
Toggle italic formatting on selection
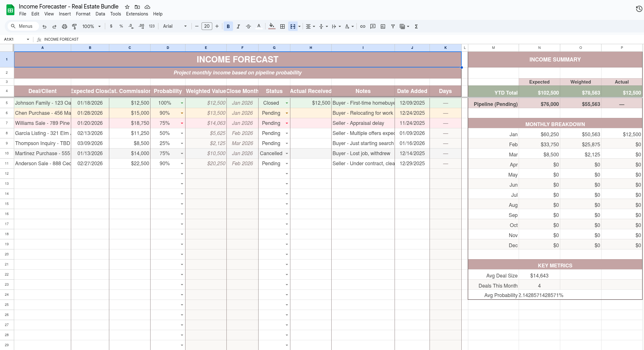pos(238,26)
